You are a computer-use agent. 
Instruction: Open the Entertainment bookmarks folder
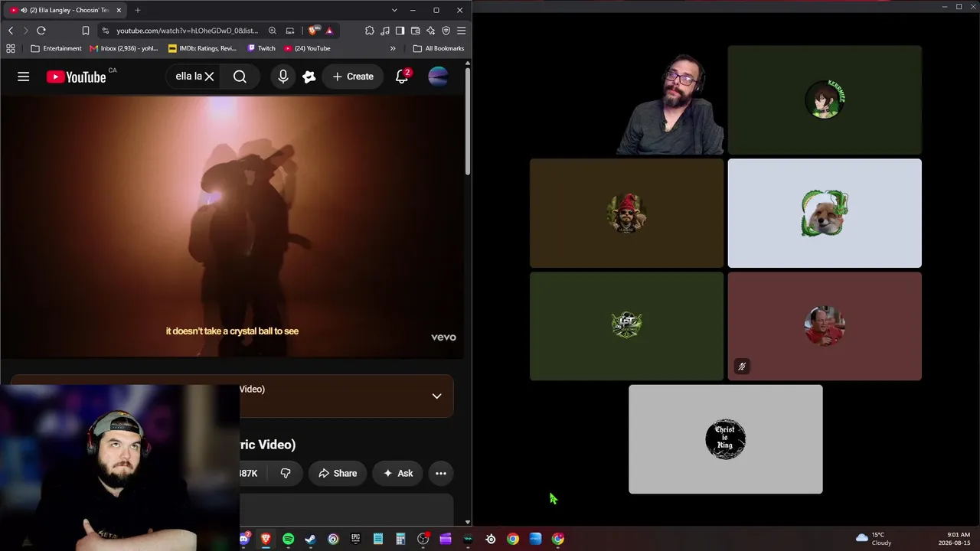coord(56,48)
